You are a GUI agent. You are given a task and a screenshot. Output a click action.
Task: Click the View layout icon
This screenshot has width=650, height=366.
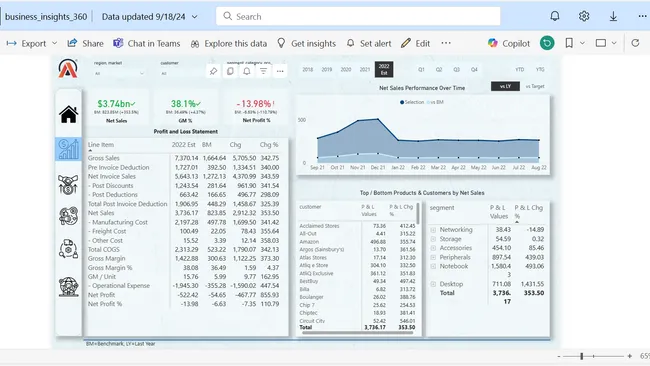(601, 43)
